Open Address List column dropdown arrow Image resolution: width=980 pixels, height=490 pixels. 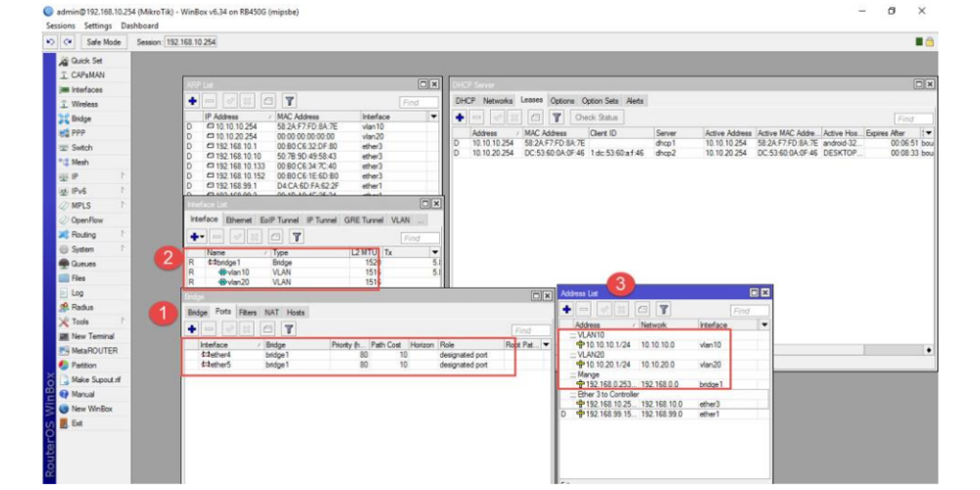pos(765,325)
